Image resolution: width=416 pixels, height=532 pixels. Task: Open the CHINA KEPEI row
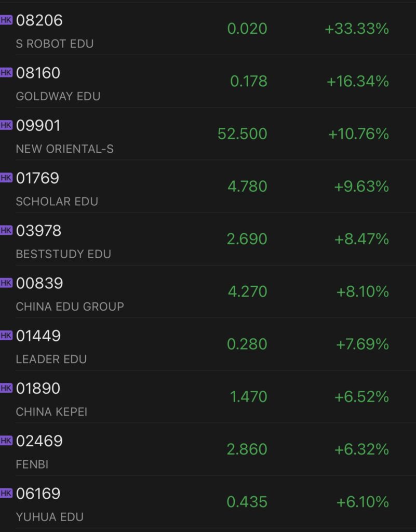tap(51, 411)
